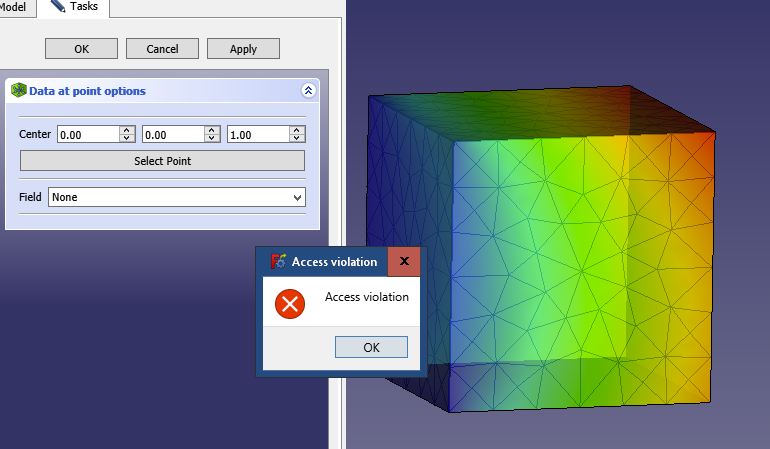Decrease the first Center coordinate value

tap(127, 139)
